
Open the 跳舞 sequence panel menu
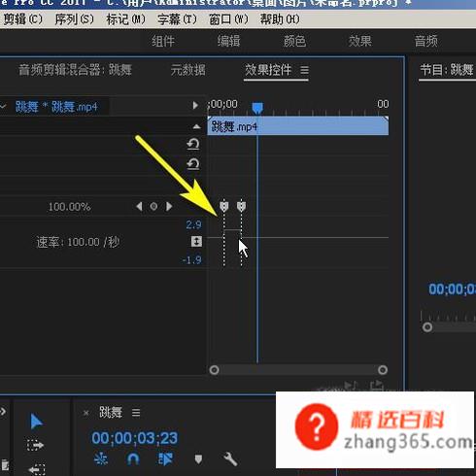point(136,413)
